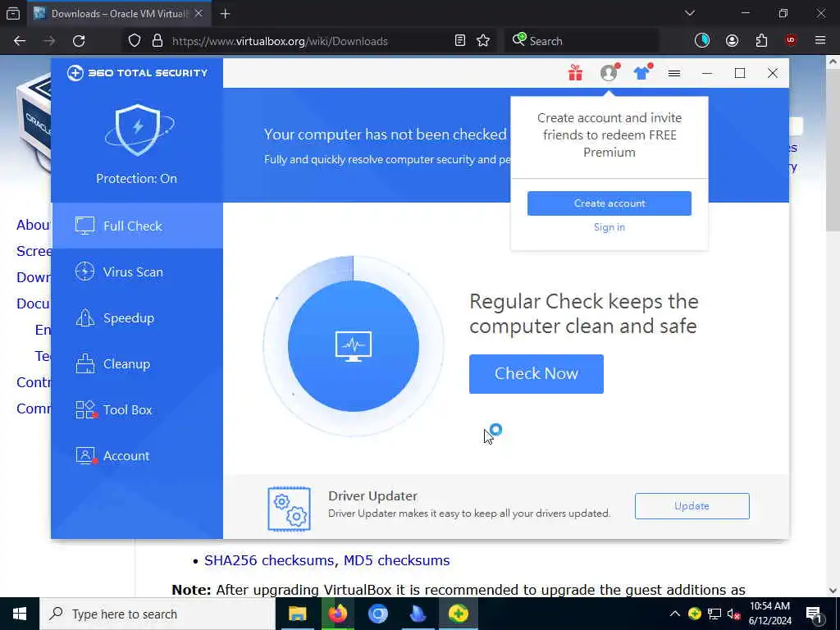Open the SHA256 checksums link
The width and height of the screenshot is (840, 630).
tap(269, 560)
